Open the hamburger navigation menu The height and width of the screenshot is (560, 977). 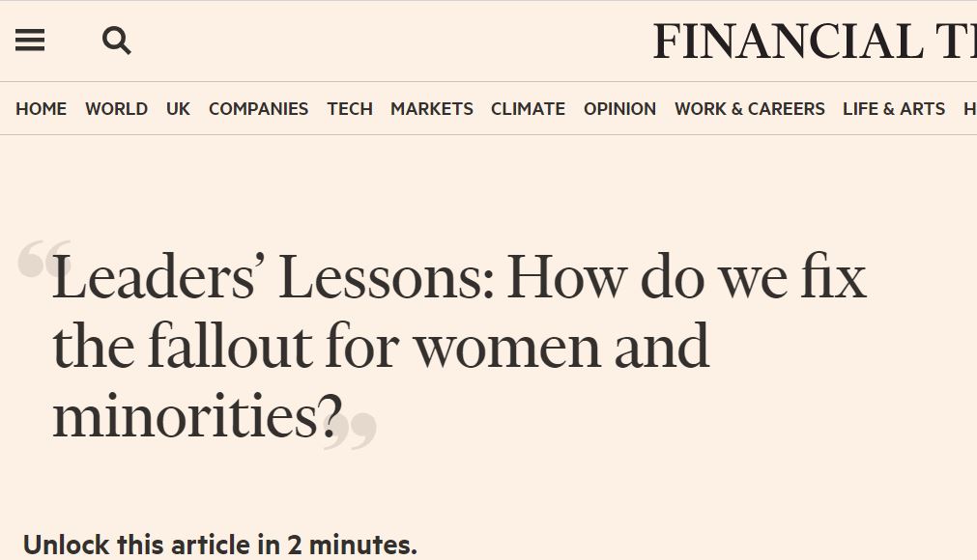point(30,41)
